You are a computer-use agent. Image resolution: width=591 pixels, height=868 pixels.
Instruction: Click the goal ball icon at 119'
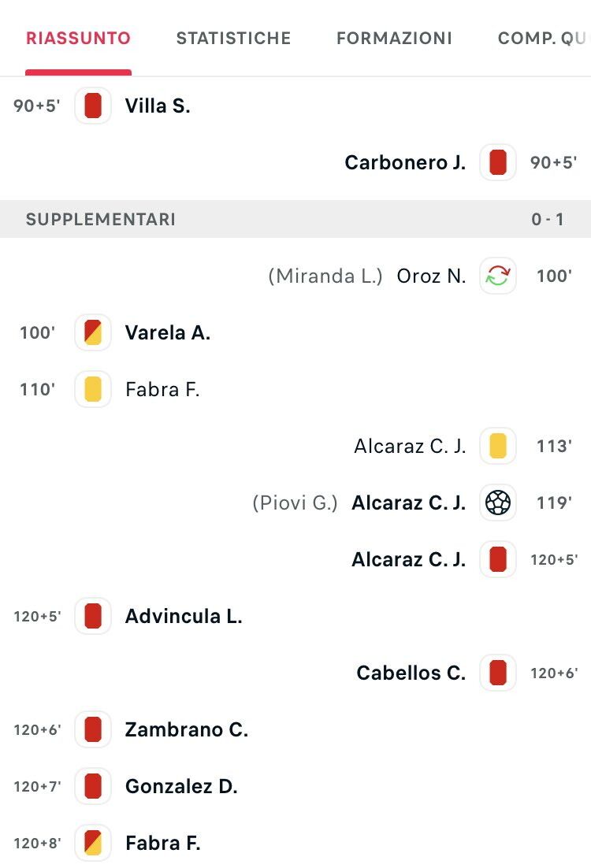tap(498, 503)
